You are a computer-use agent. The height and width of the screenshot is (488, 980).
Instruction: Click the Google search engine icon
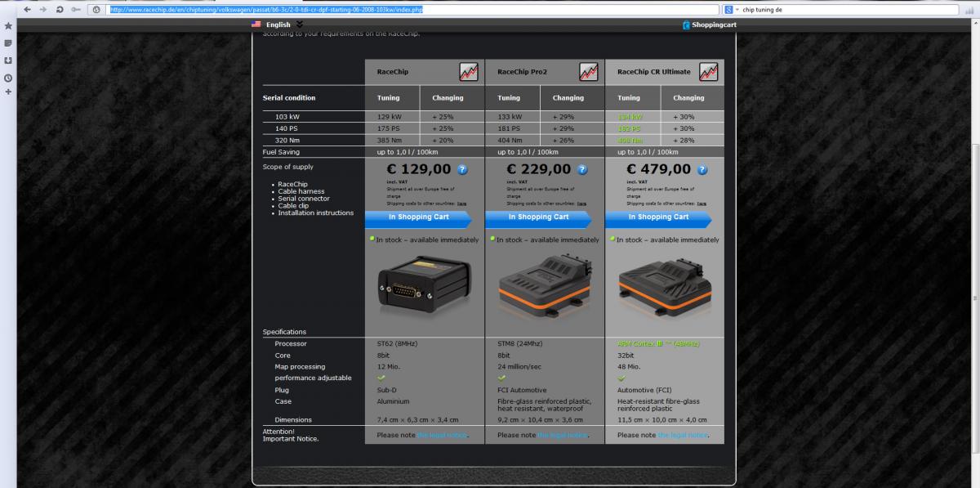(728, 9)
